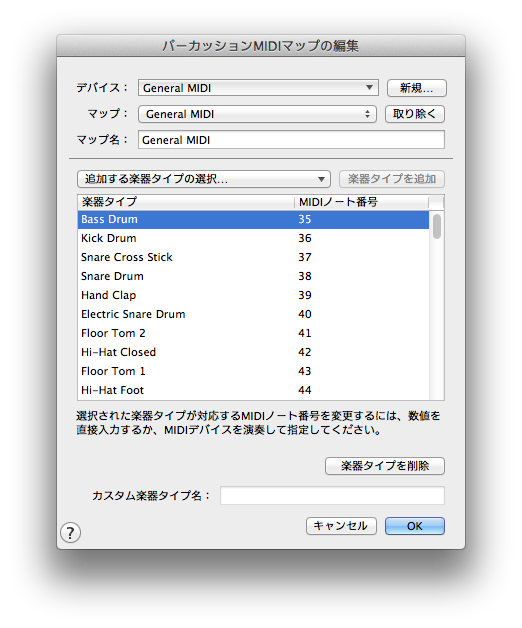
Task: Select the Hi-Hat Closed entry
Action: click(253, 352)
